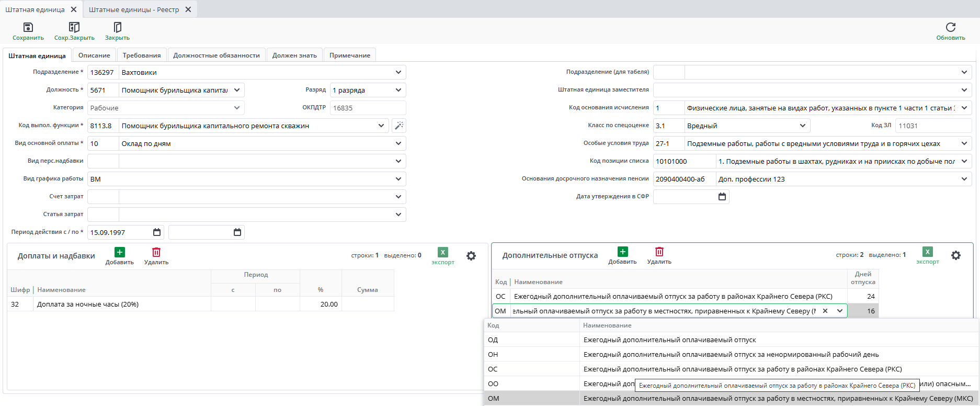This screenshot has height=406, width=980.
Task: Click days cell 24 for ОС
Action: pos(863,296)
